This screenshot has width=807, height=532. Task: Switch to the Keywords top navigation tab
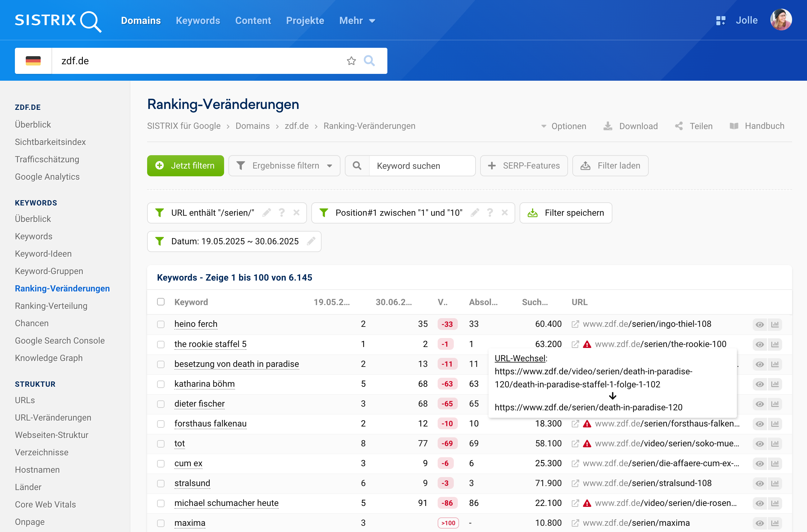coord(198,21)
